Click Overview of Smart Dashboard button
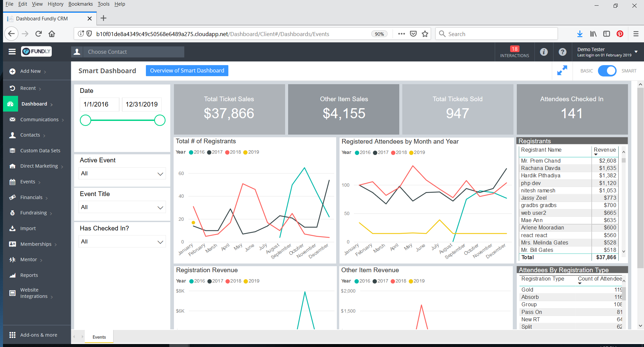The image size is (644, 347). (187, 70)
